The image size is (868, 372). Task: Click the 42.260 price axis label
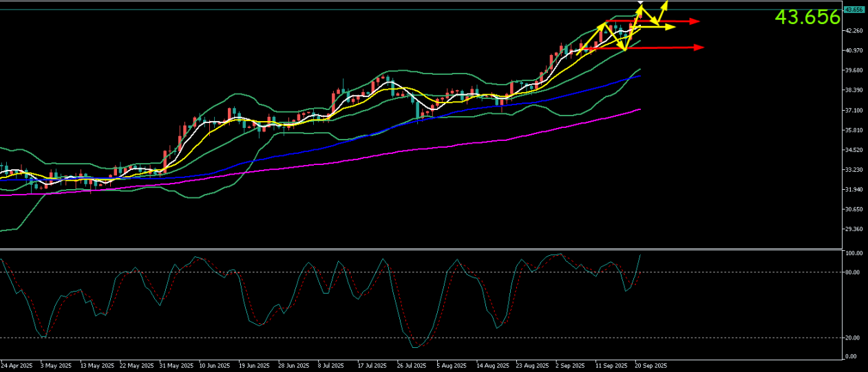(854, 30)
